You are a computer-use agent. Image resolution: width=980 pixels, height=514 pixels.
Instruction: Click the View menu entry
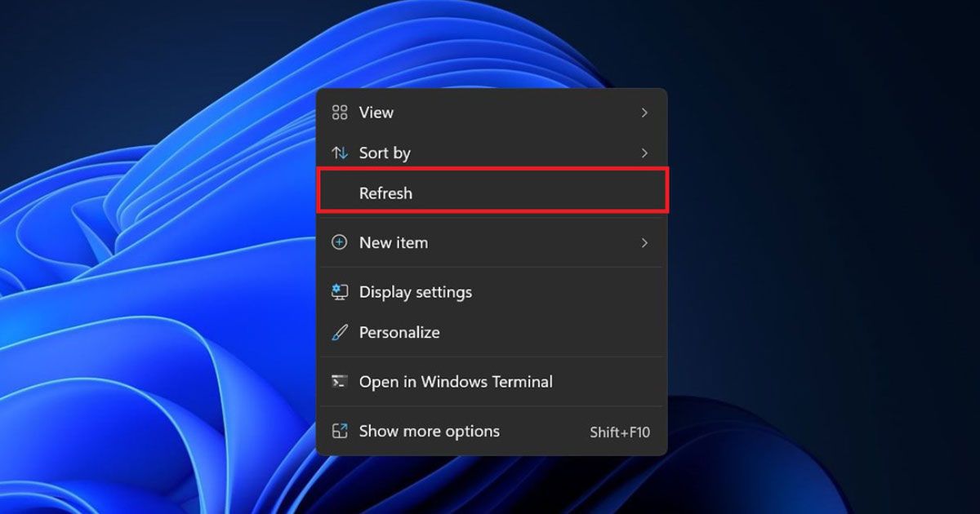tap(376, 112)
